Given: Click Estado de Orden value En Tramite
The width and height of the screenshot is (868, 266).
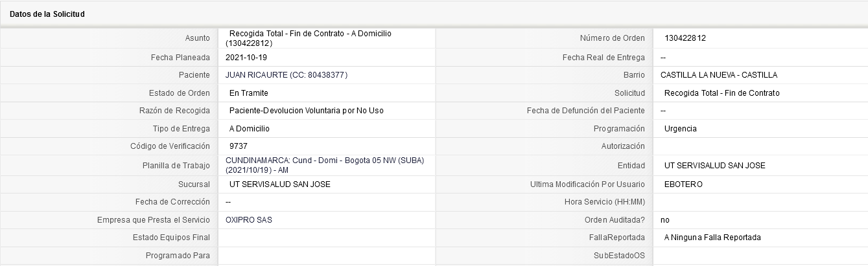Looking at the screenshot, I should click(x=248, y=93).
